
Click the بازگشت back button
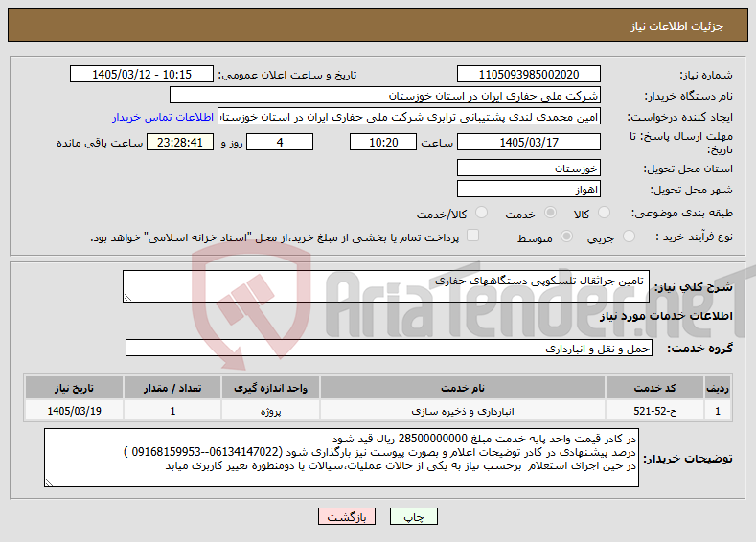(347, 516)
